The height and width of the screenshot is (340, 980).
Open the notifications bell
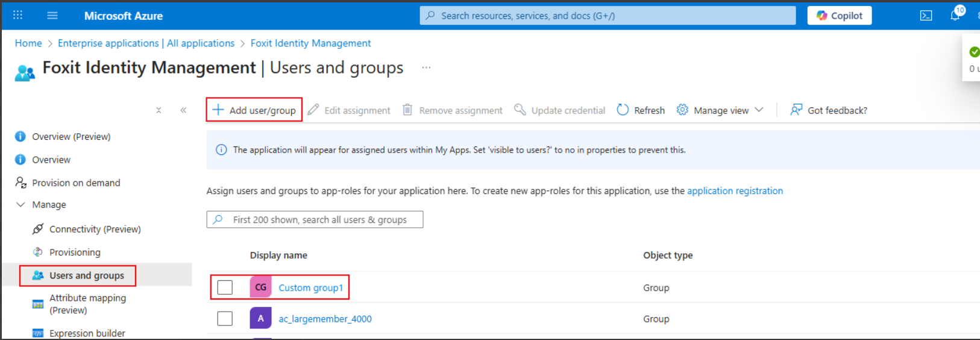tap(955, 15)
